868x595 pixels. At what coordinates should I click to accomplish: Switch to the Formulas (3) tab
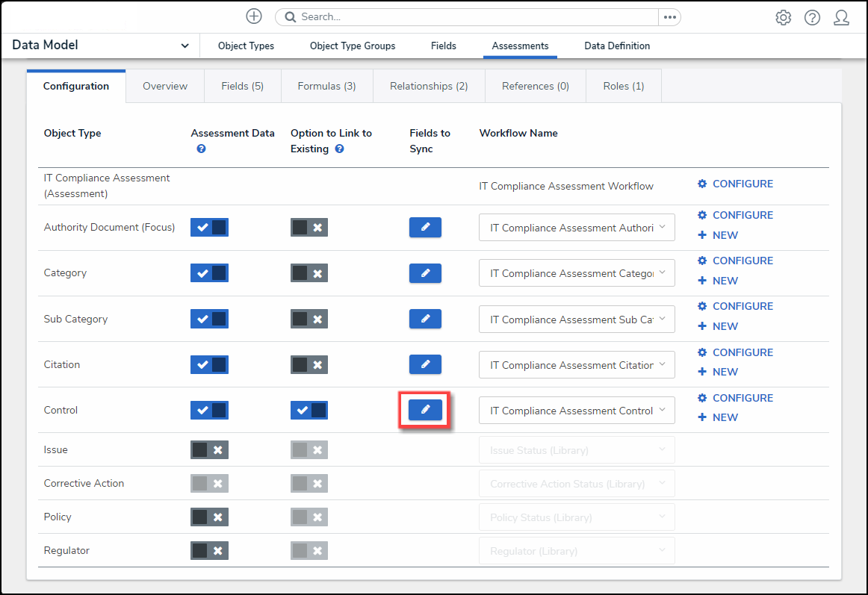tap(326, 86)
